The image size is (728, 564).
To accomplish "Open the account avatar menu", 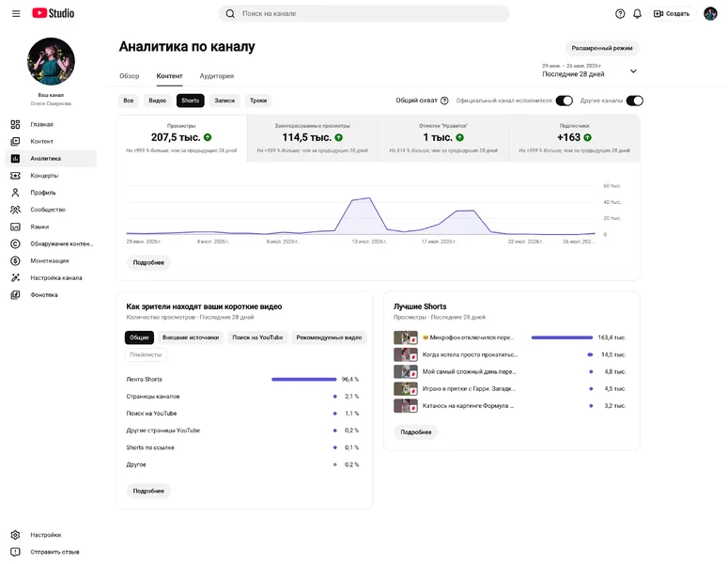I will (710, 13).
